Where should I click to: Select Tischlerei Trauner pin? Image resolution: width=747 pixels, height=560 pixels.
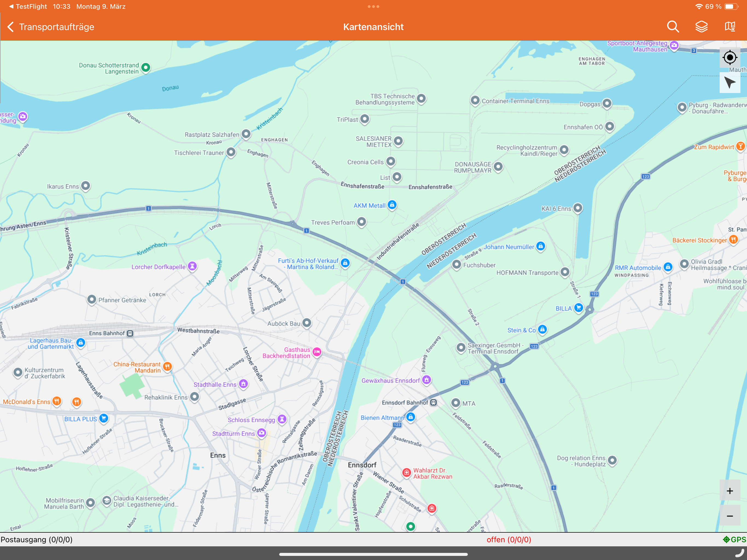click(x=231, y=152)
